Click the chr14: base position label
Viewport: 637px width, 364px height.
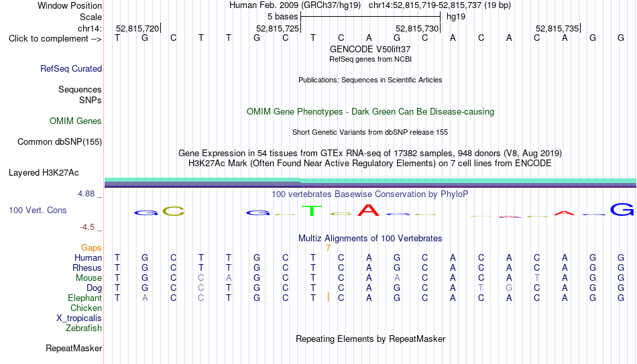(90, 28)
